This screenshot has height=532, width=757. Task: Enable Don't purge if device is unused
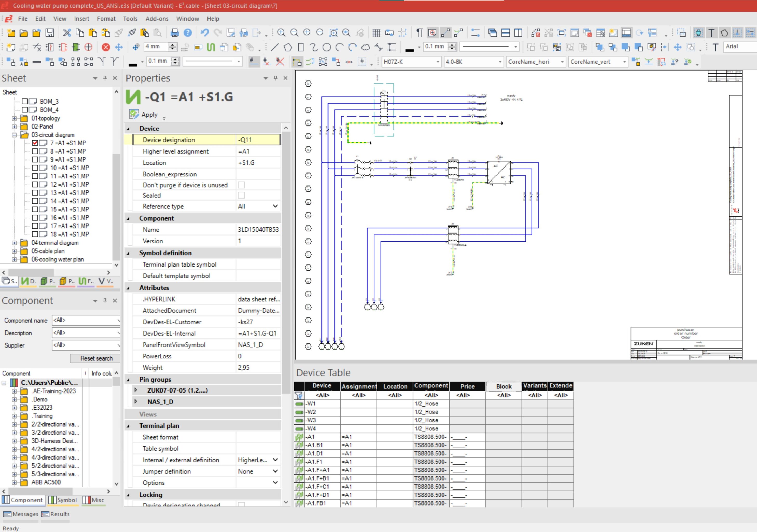[242, 185]
